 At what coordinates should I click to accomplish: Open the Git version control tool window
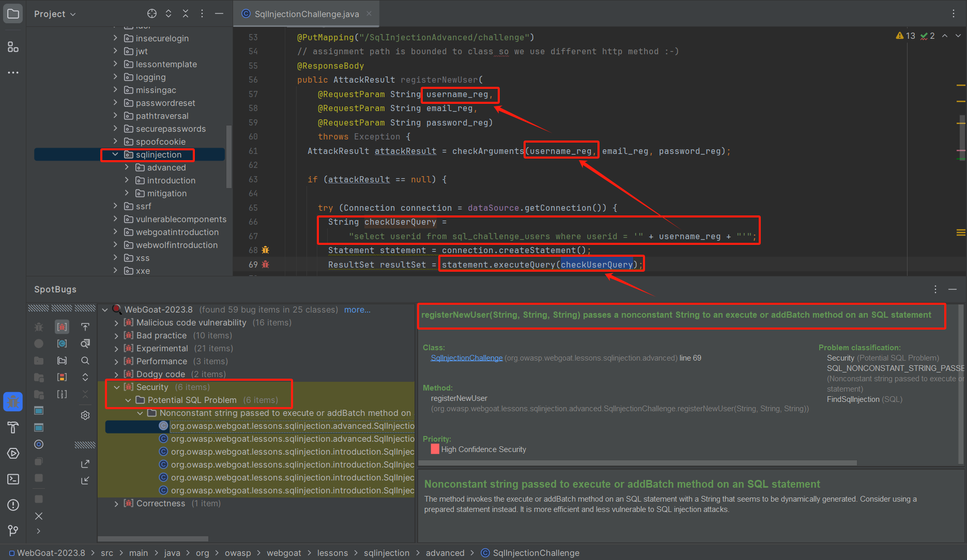pos(13,531)
